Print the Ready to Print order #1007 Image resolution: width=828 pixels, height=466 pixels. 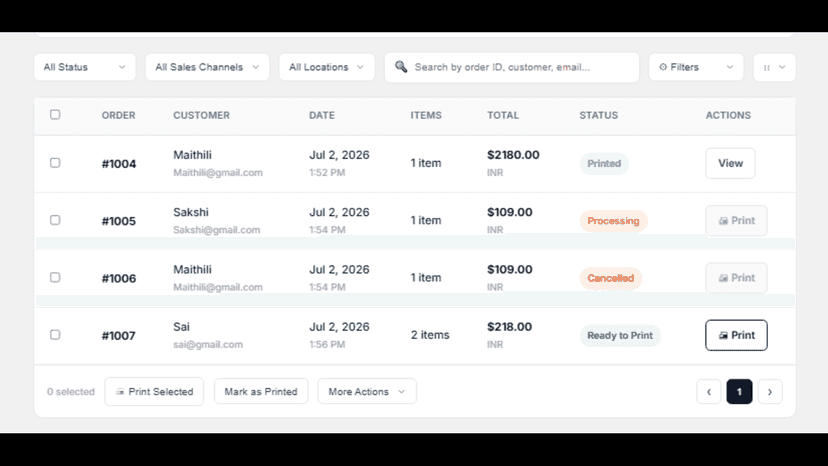(x=736, y=335)
